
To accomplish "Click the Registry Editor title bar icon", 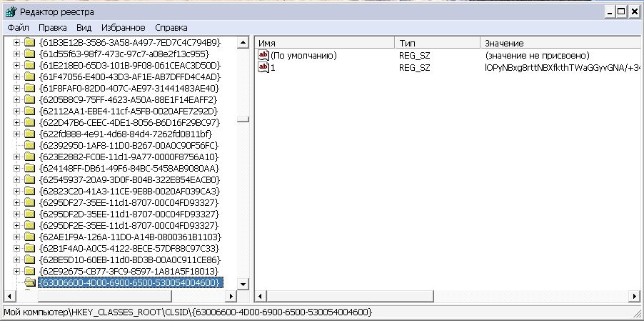I will (x=9, y=12).
